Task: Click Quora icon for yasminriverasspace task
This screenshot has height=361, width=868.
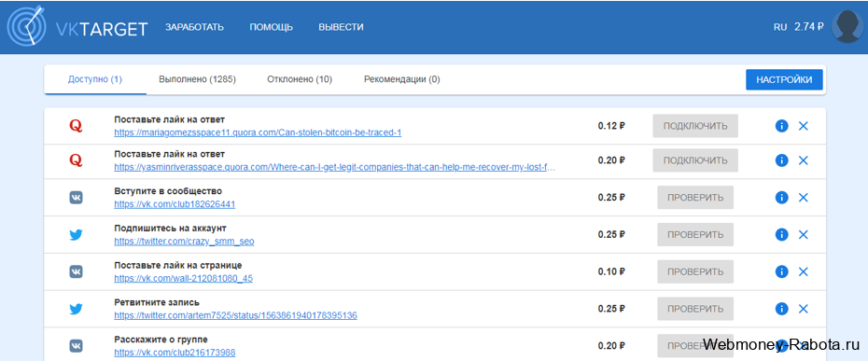Action: [x=76, y=160]
